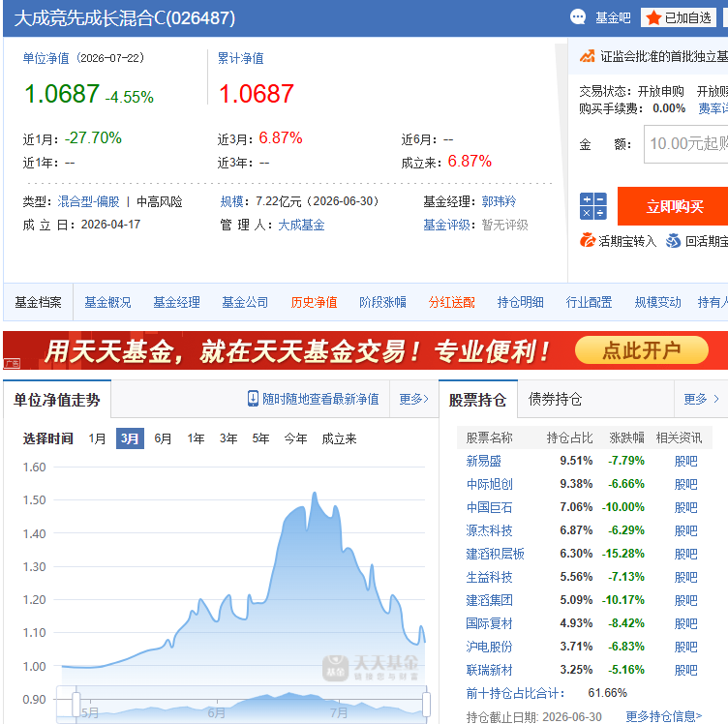Open the 基金吧 chat bubble icon
This screenshot has height=724, width=728.
pyautogui.click(x=578, y=17)
